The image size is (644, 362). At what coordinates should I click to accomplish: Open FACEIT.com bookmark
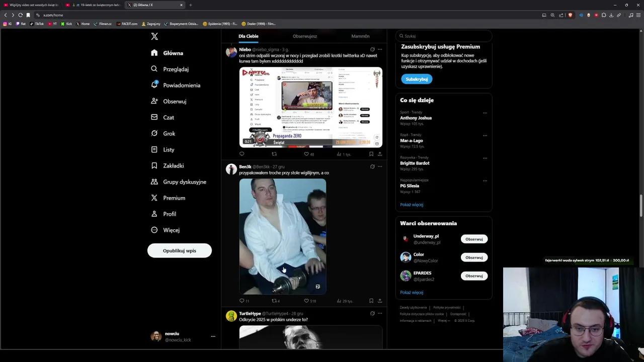(x=127, y=24)
